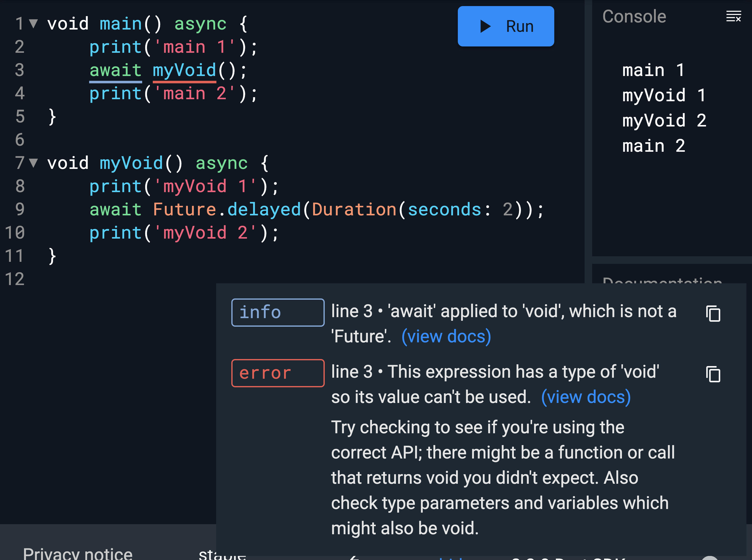Open view docs link for info message
The width and height of the screenshot is (752, 560).
coord(446,337)
